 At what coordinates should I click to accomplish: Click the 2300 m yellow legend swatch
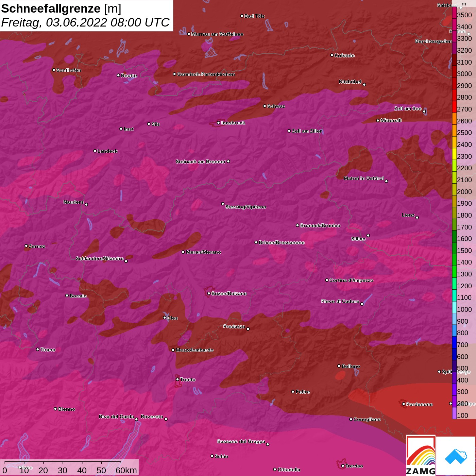click(x=454, y=154)
